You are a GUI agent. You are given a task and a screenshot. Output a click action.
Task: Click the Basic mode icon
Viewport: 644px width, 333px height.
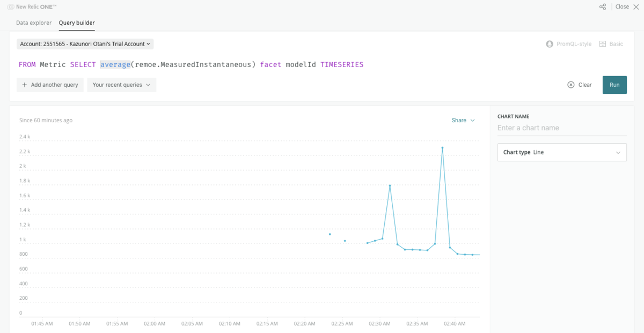click(603, 44)
